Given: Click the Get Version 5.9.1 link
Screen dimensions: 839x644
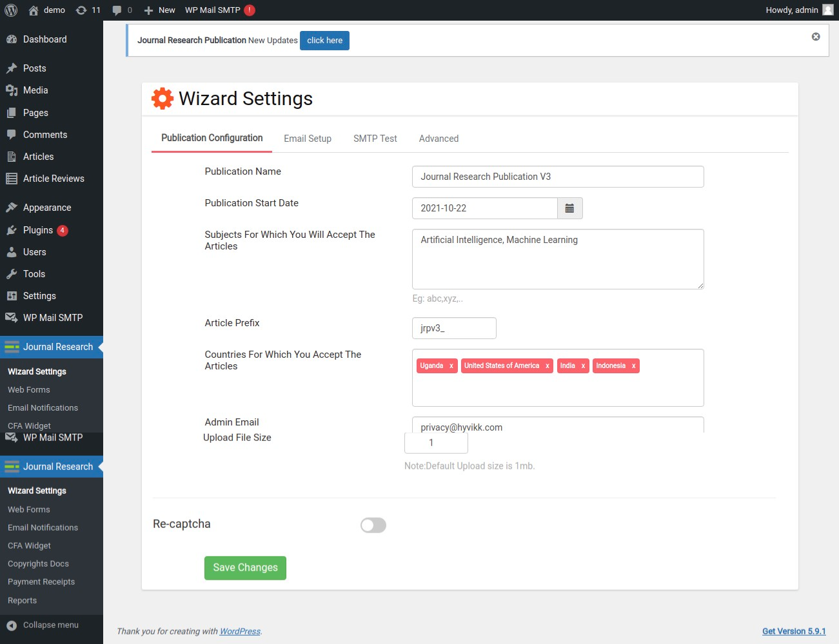Looking at the screenshot, I should pos(794,631).
